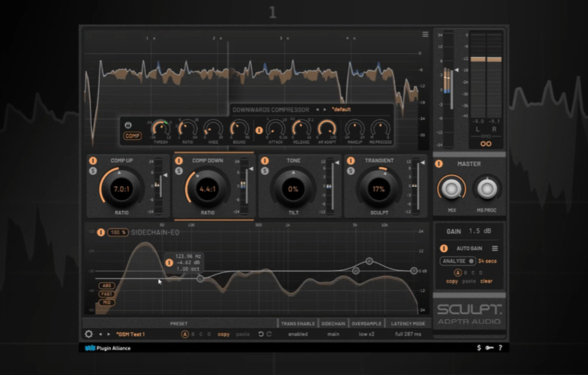Open Latency Mode full 287 ms dropdown
This screenshot has width=588, height=375.
point(409,334)
